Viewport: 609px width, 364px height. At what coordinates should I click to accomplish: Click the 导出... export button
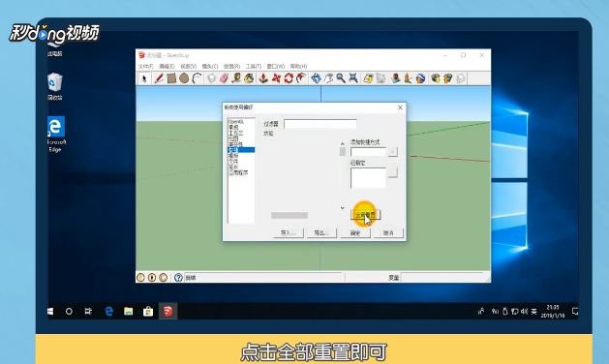321,232
